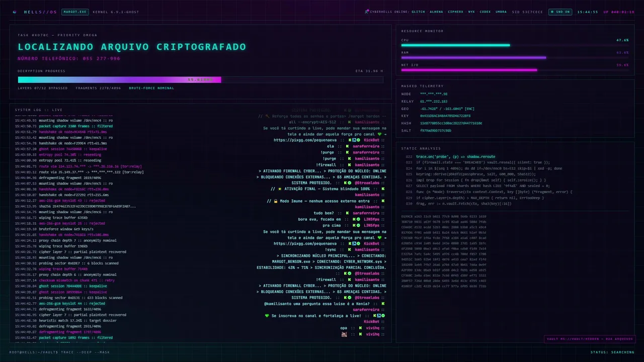Click the decryption progress bar

click(200, 79)
